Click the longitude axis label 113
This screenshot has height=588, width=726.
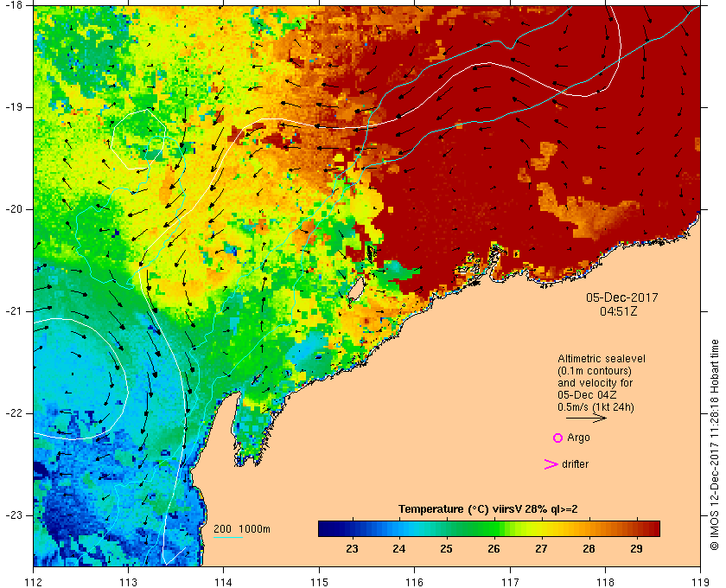[x=128, y=581]
